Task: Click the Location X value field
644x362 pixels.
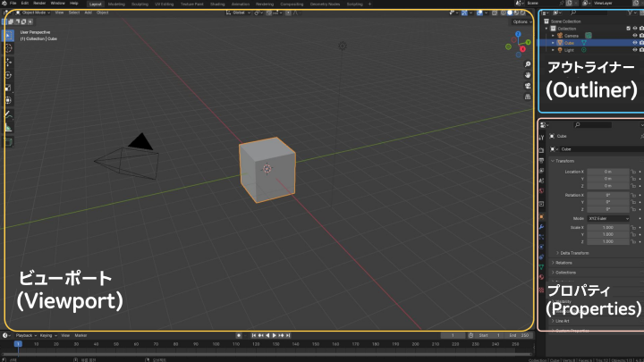Action: pyautogui.click(x=608, y=172)
